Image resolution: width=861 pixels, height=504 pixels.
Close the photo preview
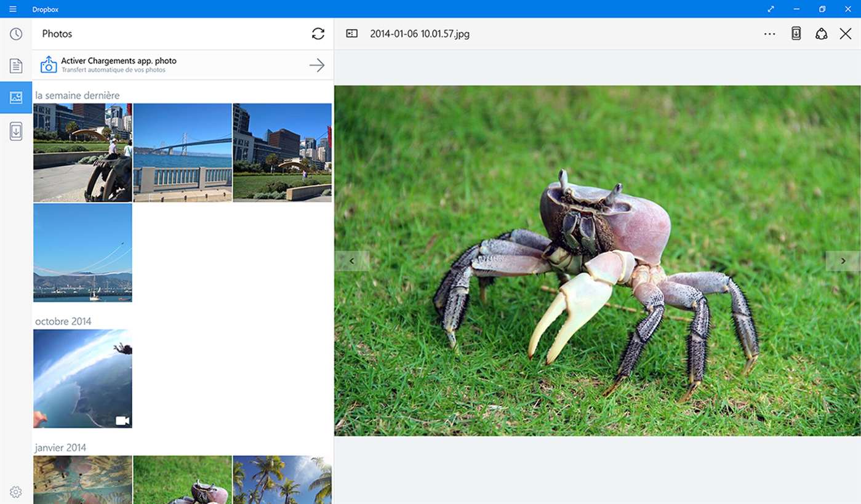pos(846,34)
